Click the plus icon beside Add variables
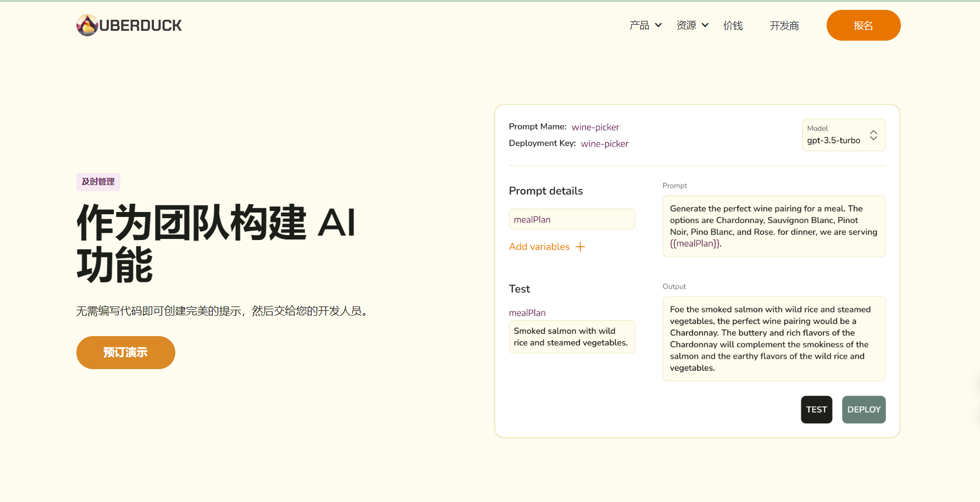This screenshot has height=502, width=980. tap(580, 247)
